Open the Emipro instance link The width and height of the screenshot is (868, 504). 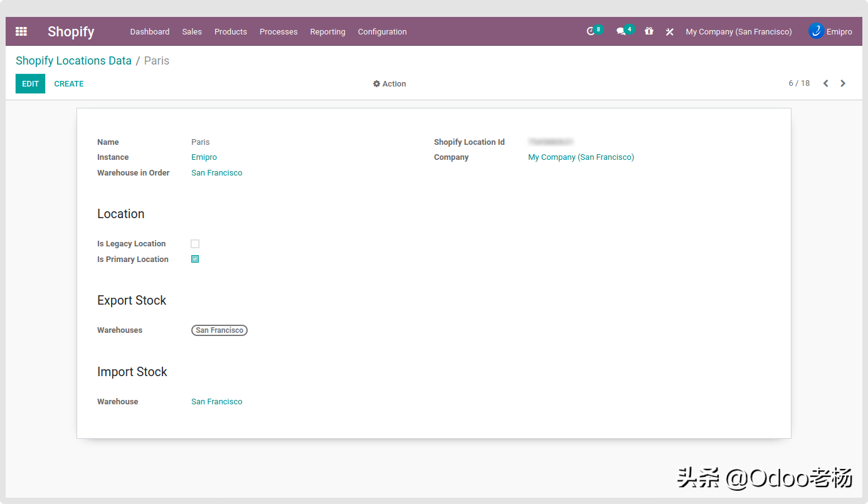point(204,157)
